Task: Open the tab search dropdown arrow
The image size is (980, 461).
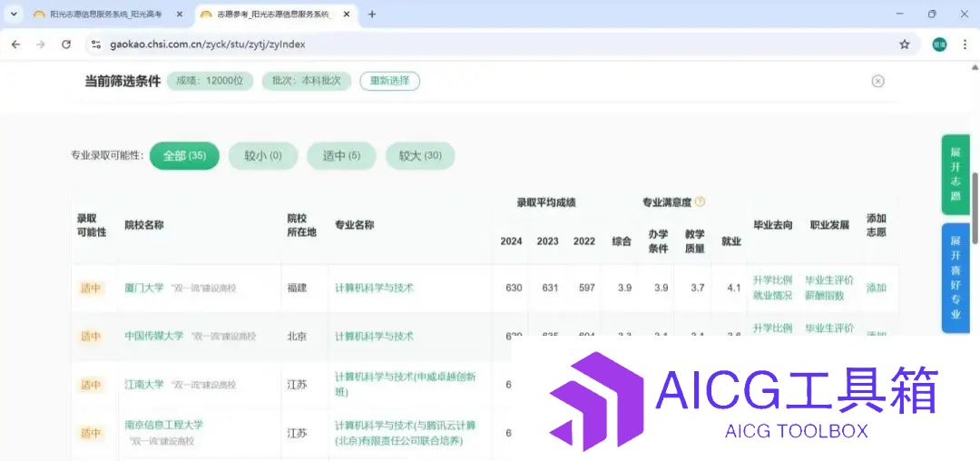Action: point(13,14)
